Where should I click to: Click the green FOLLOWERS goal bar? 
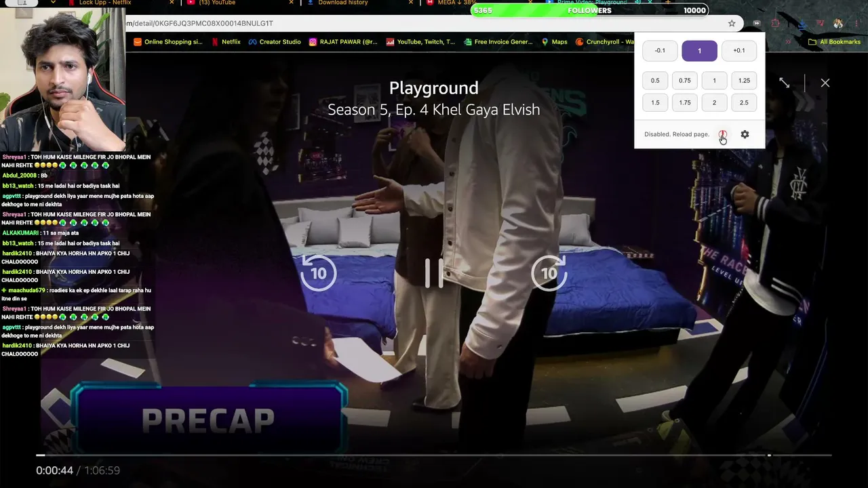pos(590,10)
